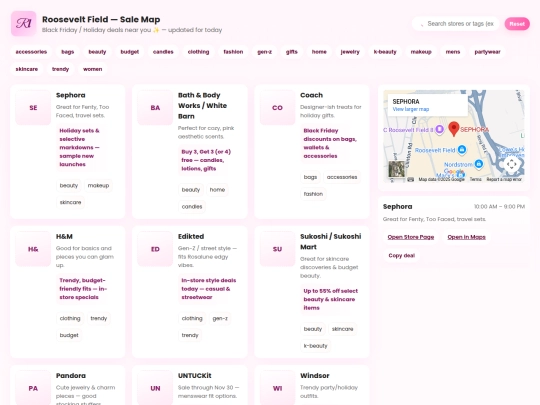Click the Coach CO store badge

[x=277, y=107]
